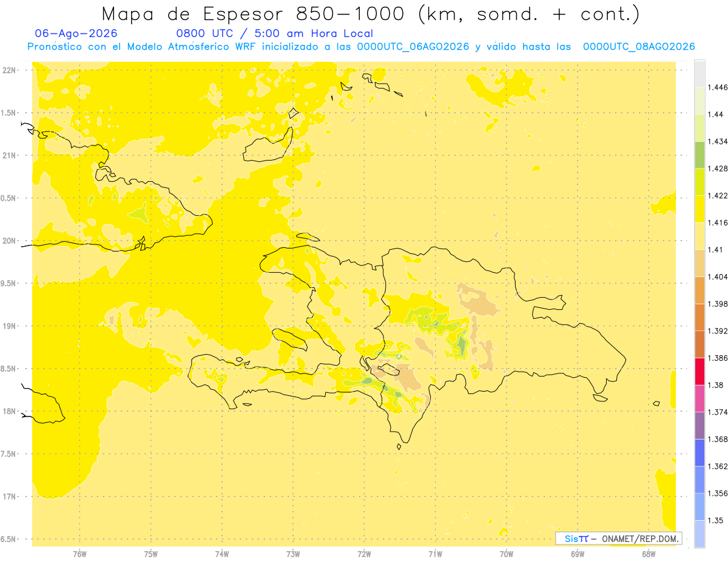728x562 pixels.
Task: Click the '1.404' color scale value
Action: click(x=717, y=276)
